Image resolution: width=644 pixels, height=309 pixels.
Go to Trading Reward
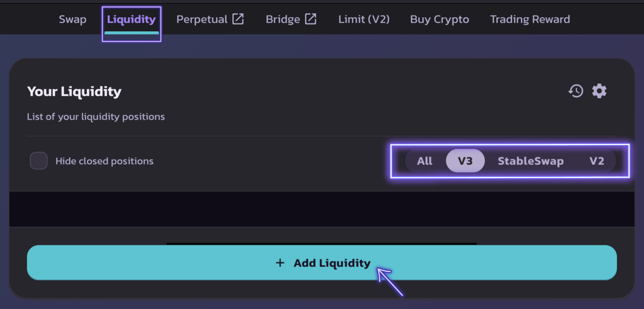(530, 19)
